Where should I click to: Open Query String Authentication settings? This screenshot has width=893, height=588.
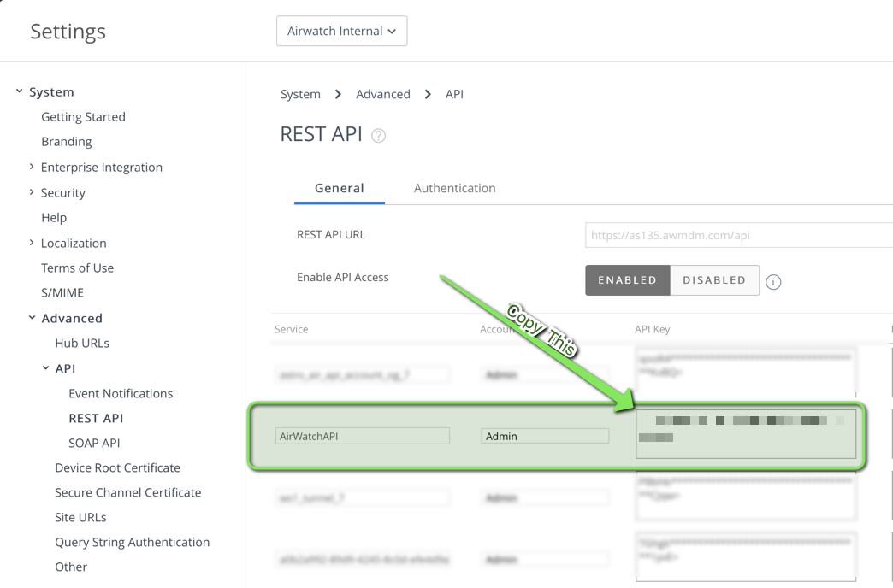tap(132, 542)
